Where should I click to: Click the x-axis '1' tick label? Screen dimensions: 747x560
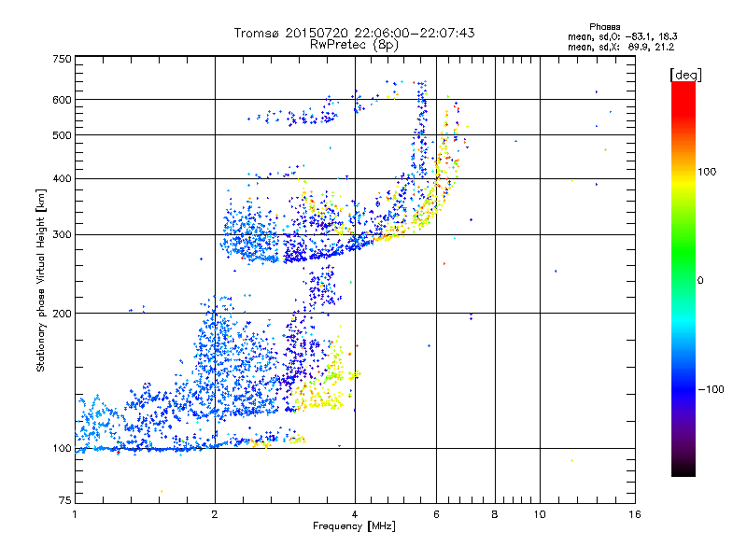point(75,514)
